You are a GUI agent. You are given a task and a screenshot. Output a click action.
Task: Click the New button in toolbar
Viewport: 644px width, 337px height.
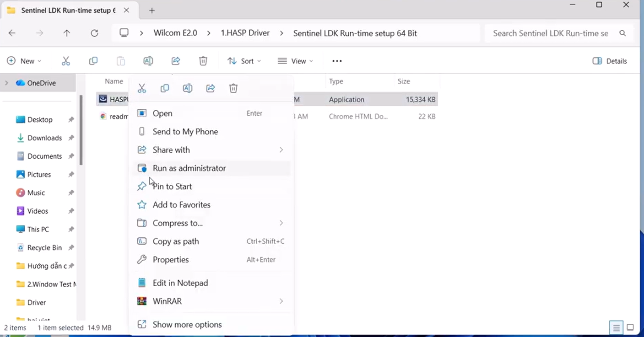pos(24,61)
